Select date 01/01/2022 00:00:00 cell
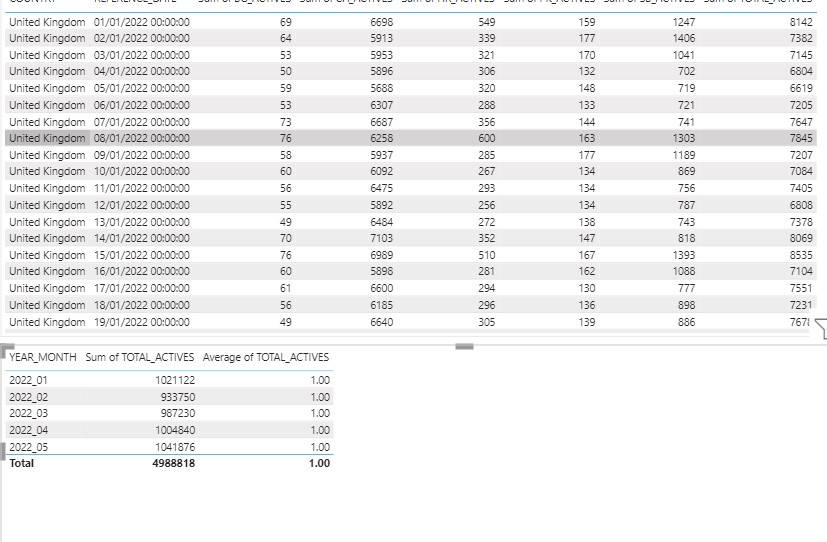Image resolution: width=827 pixels, height=542 pixels. 142,22
